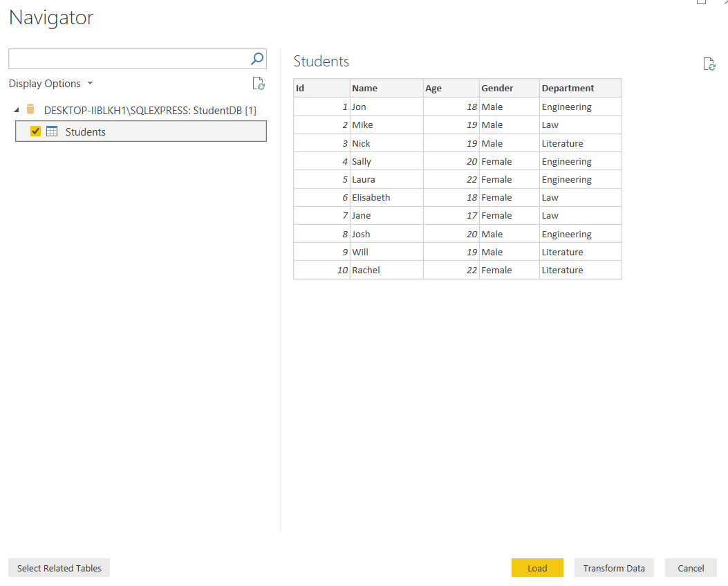The height and width of the screenshot is (586, 728).
Task: Select the DESKTOP-IIBLKH1\SQLEXPRESS: StudentDB node
Action: [150, 110]
